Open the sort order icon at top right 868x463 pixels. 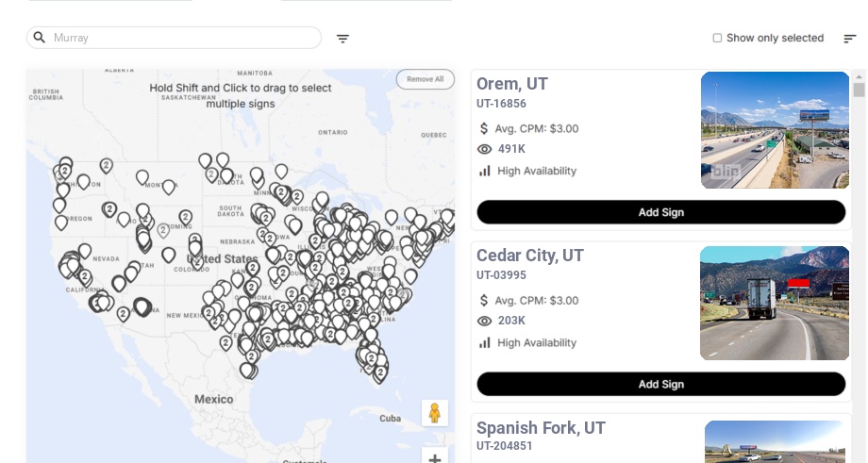[849, 39]
